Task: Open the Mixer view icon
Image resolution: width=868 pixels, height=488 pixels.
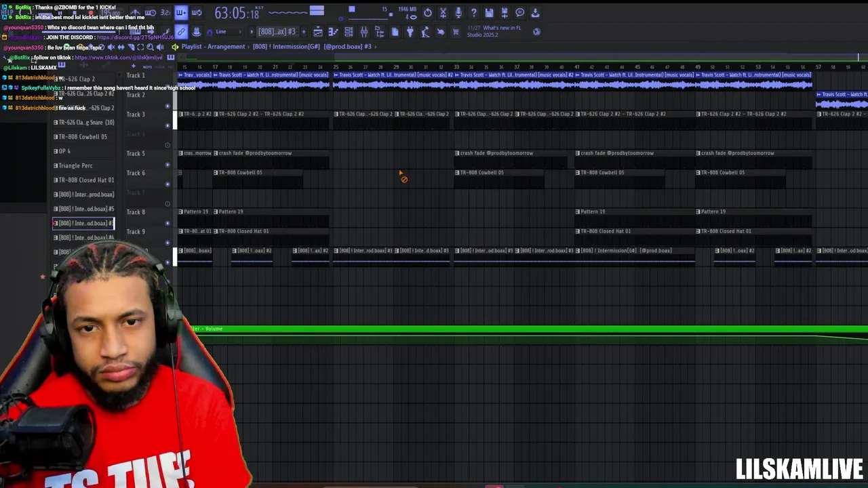Action: (x=364, y=32)
